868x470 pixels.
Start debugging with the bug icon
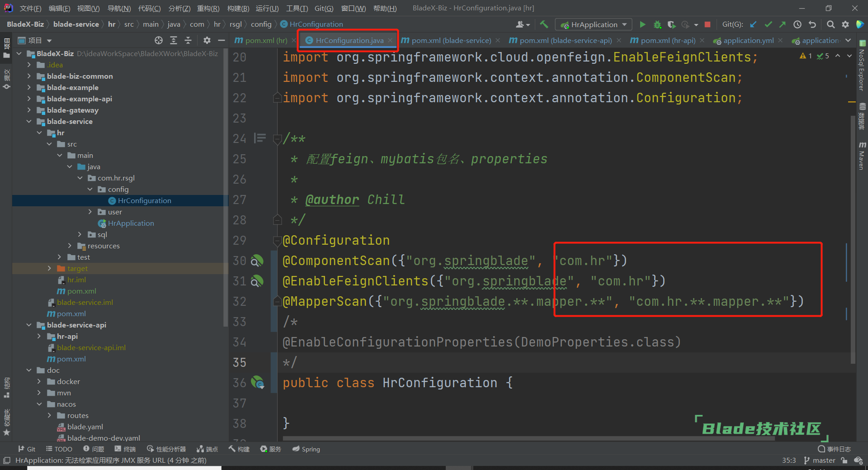tap(657, 24)
